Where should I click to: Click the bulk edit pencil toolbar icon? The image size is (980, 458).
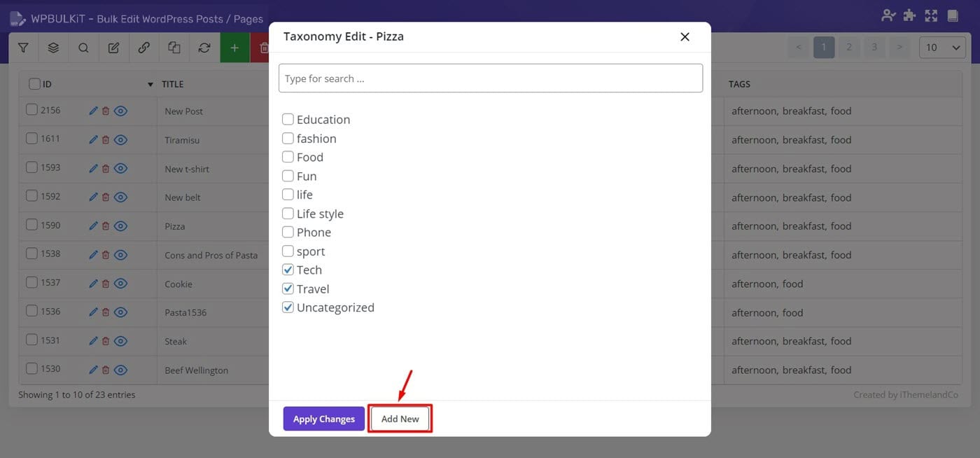(113, 47)
